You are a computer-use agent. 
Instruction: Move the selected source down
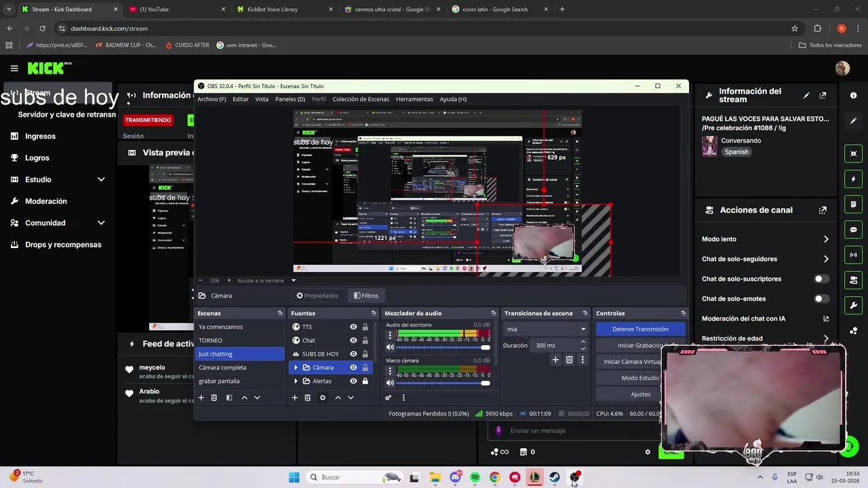pos(351,398)
